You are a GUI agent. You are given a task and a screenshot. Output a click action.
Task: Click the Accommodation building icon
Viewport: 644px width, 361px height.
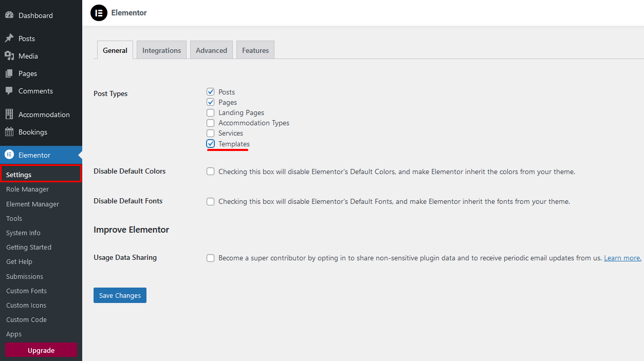[9, 115]
